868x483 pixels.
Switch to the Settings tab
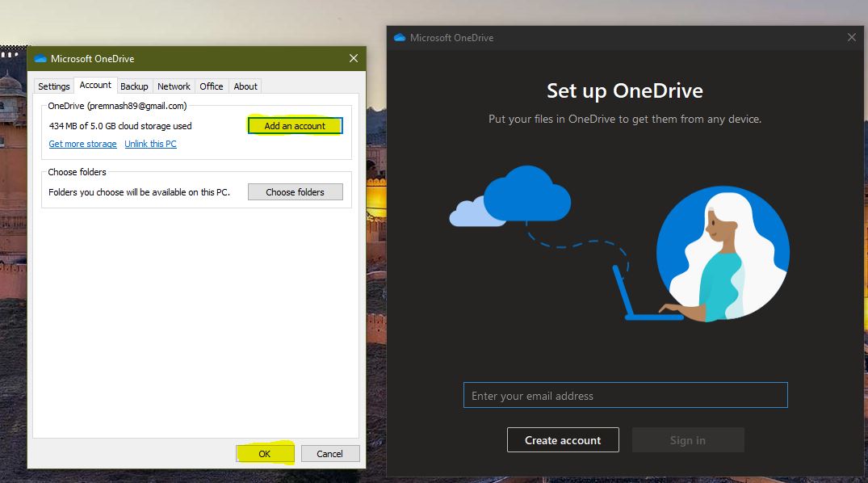click(x=53, y=86)
